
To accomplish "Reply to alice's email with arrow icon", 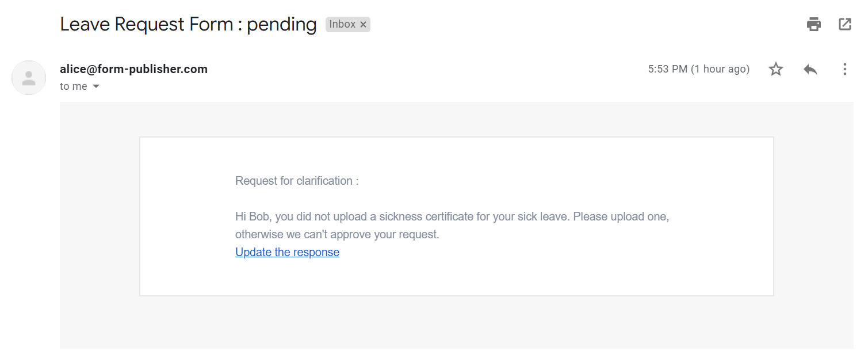I will point(810,70).
